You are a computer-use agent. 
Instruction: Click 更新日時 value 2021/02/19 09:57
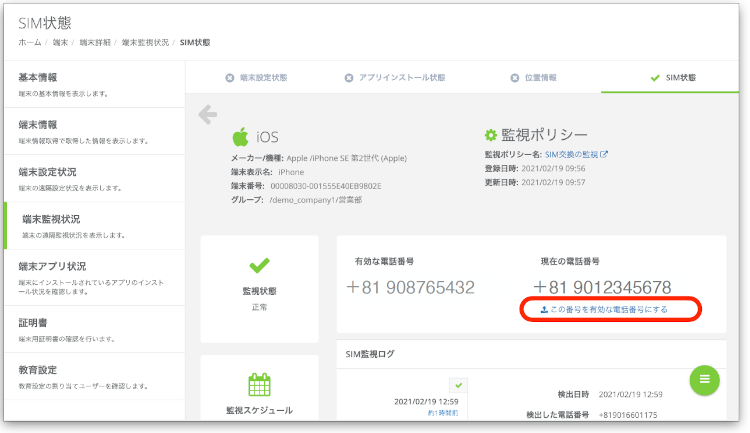point(553,182)
